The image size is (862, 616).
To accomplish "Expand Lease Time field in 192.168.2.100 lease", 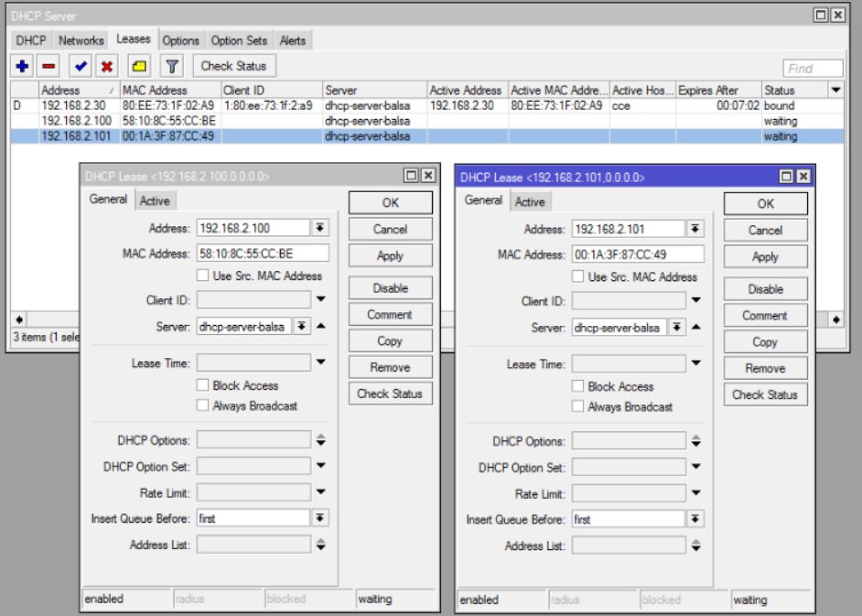I will tap(320, 362).
